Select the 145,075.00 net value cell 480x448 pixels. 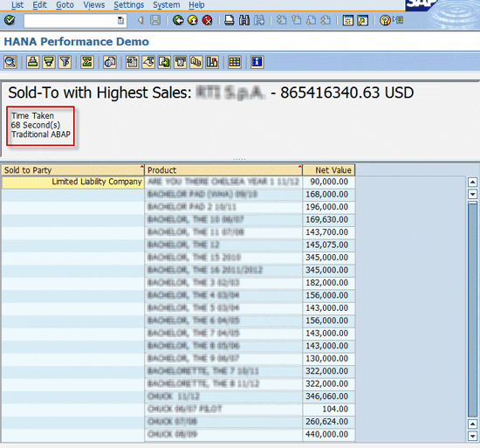point(329,245)
